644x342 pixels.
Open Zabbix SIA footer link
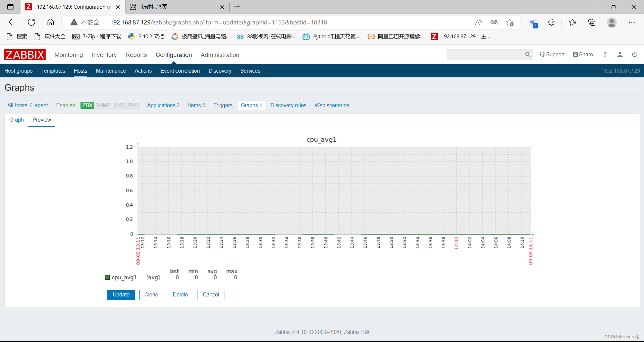[x=357, y=332]
